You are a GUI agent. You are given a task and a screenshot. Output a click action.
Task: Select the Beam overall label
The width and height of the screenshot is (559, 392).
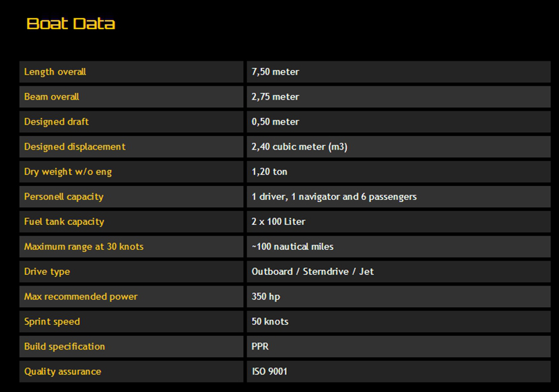tap(52, 97)
